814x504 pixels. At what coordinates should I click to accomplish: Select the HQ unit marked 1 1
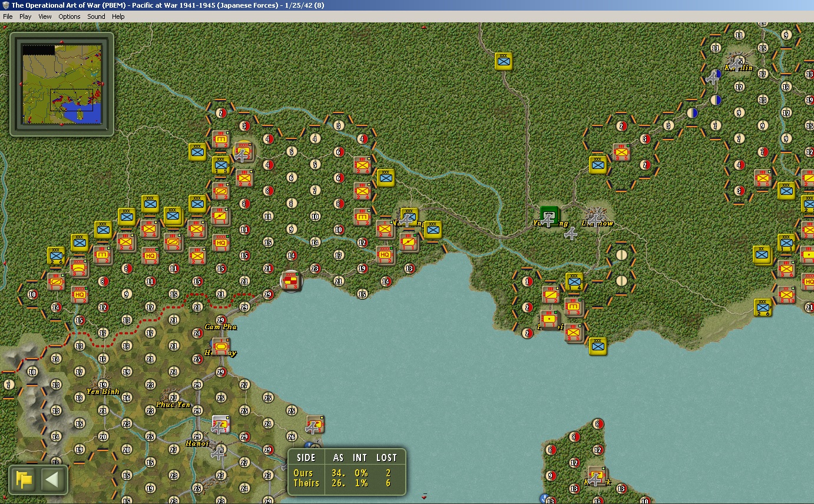[220, 242]
